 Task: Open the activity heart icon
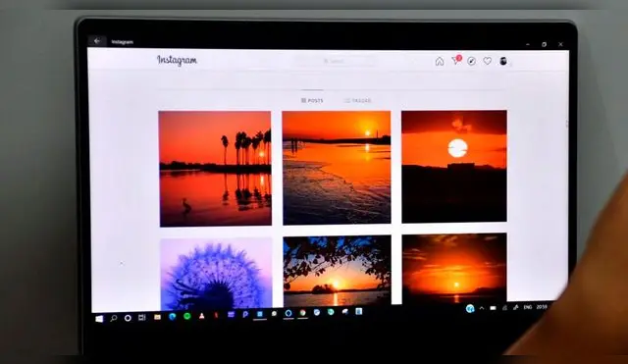pyautogui.click(x=487, y=61)
